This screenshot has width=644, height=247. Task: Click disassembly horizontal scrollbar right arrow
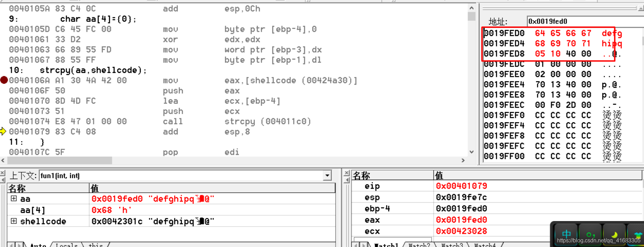click(463, 160)
